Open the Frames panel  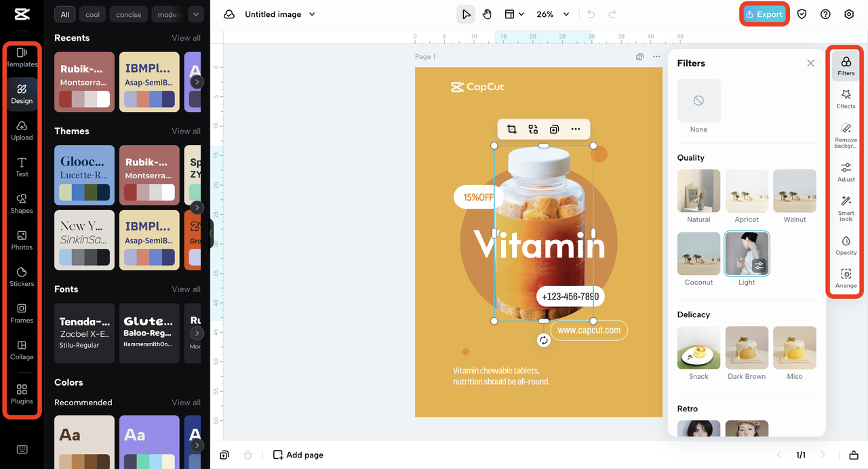pyautogui.click(x=22, y=313)
